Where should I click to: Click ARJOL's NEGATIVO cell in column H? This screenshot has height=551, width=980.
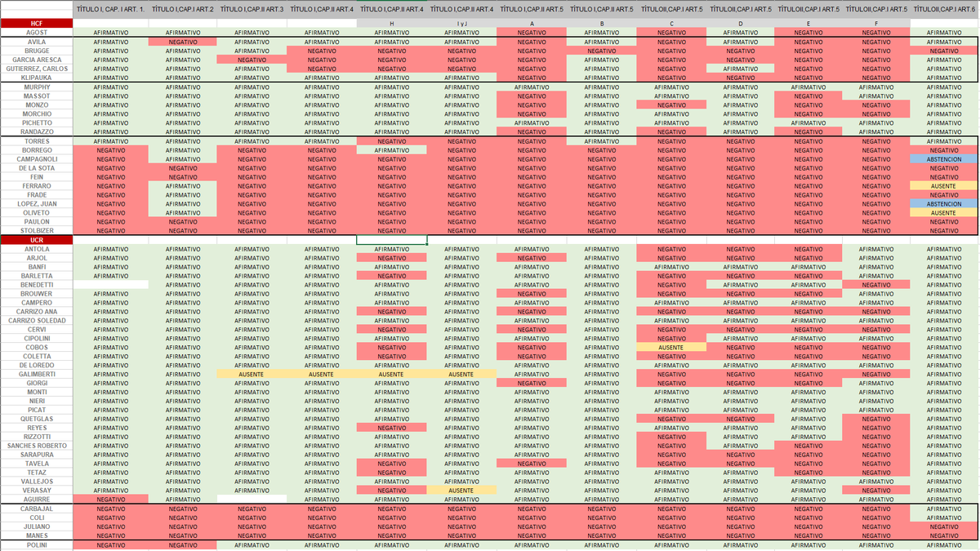click(392, 258)
